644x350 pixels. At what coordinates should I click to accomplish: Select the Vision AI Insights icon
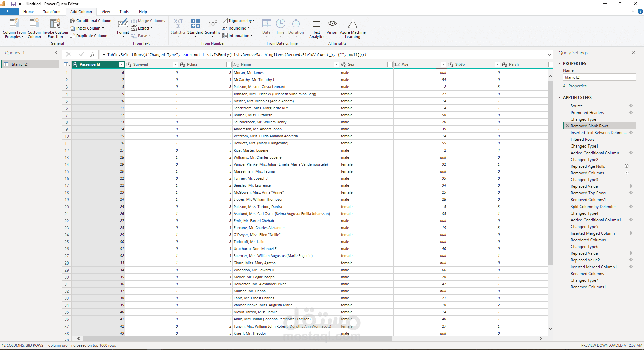coord(332,24)
